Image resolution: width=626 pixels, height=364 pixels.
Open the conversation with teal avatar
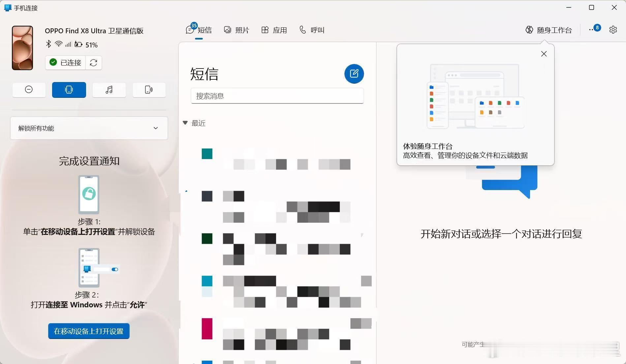(277, 159)
